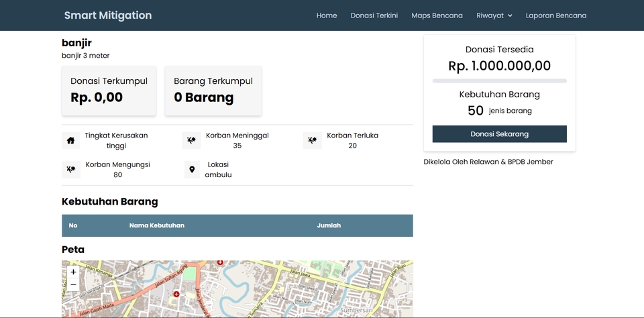Click the '80' Korban Mengungsi value
The width and height of the screenshot is (644, 318).
[118, 174]
